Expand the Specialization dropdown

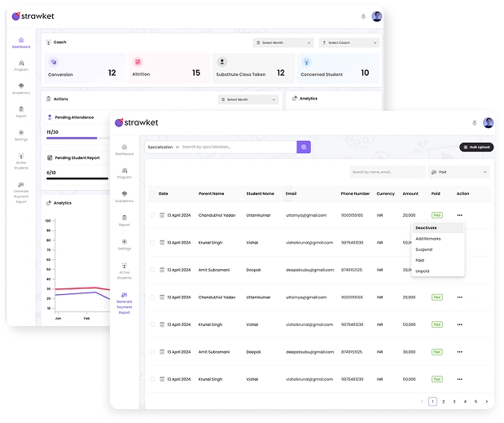(x=164, y=147)
